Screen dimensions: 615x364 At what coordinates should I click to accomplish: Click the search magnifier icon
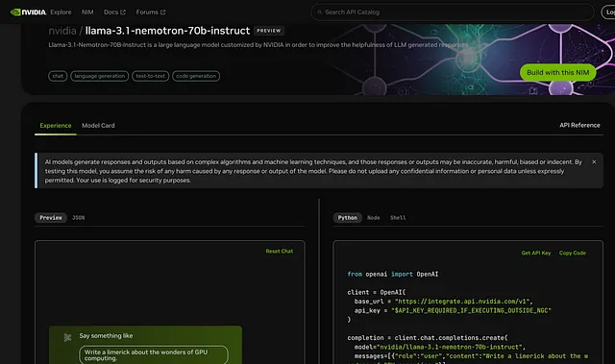pyautogui.click(x=320, y=12)
